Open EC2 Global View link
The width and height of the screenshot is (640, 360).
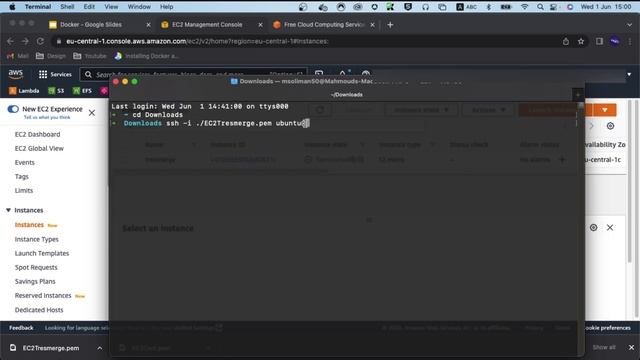click(x=39, y=149)
